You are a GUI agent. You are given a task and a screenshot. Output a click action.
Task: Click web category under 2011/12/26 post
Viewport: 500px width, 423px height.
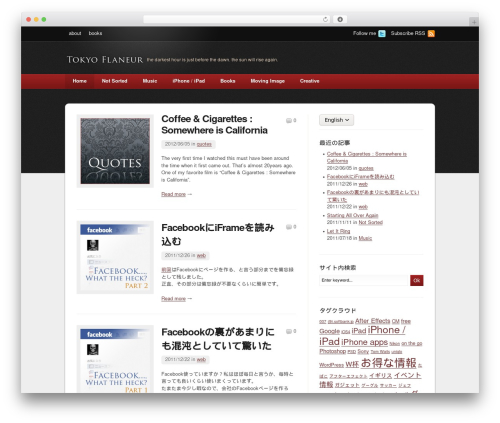click(x=201, y=255)
